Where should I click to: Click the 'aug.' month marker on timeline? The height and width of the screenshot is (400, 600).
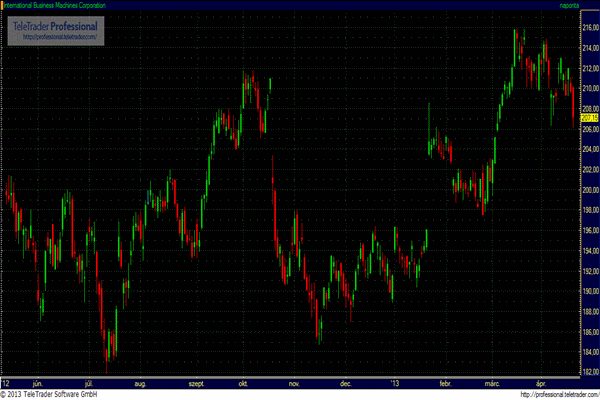pos(140,382)
